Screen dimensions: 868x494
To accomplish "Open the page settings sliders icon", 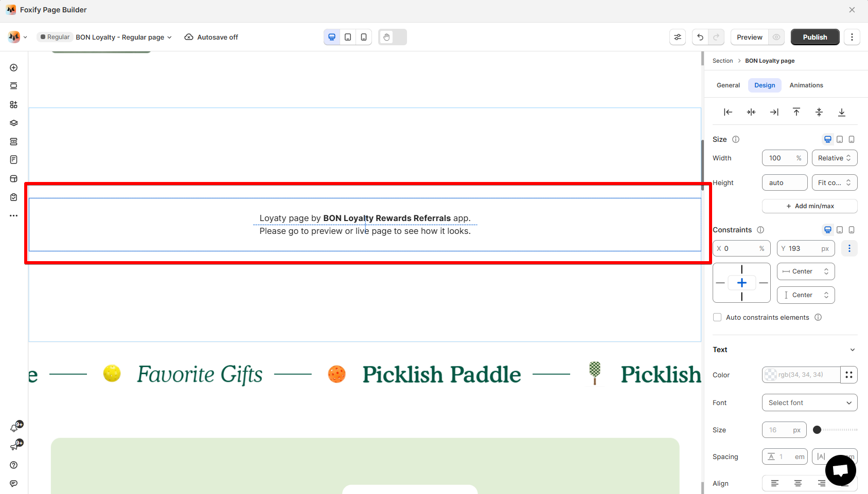I will click(678, 37).
